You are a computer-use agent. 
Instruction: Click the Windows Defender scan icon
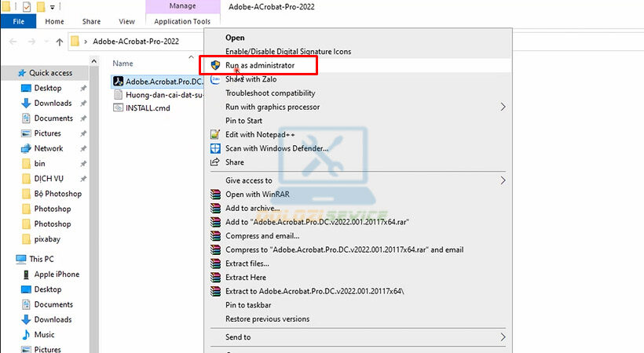[215, 148]
